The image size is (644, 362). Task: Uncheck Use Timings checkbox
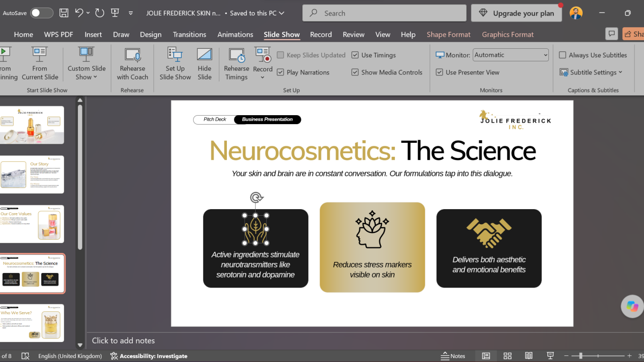pos(355,55)
